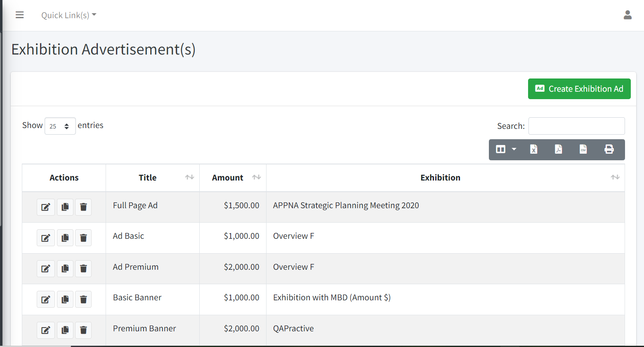644x347 pixels.
Task: Expand the Quick Link(s) dropdown
Action: tap(68, 15)
